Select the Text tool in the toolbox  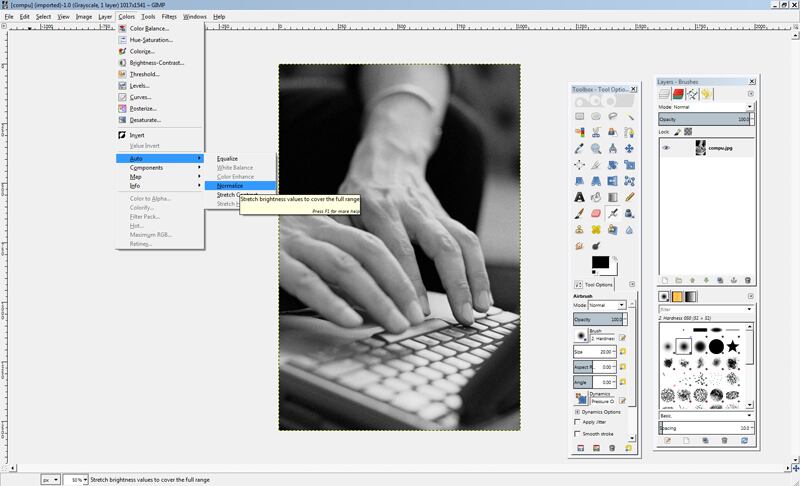(579, 197)
